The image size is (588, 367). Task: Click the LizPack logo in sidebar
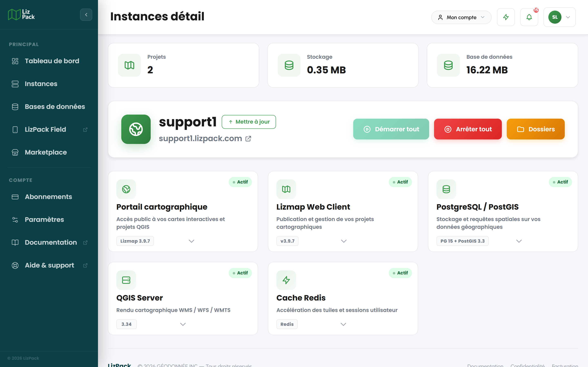21,14
